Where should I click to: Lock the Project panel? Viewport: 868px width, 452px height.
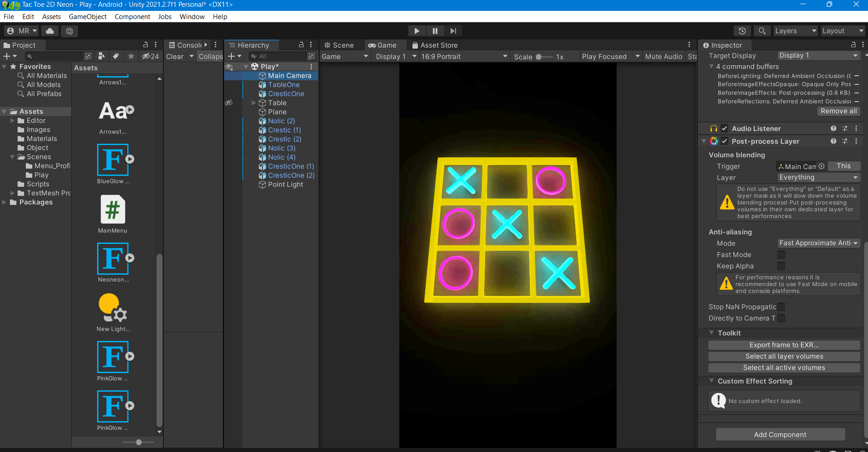pos(146,44)
